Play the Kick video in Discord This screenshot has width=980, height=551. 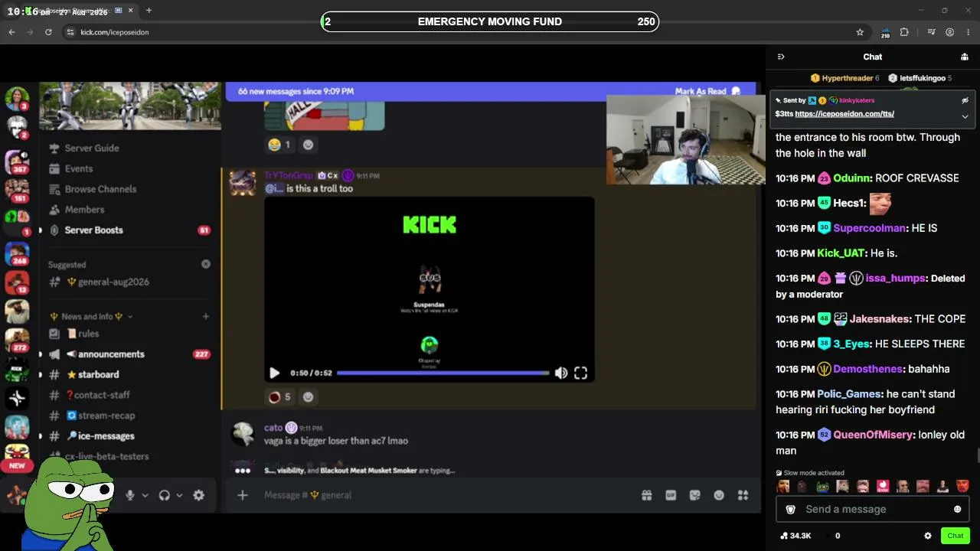(x=274, y=373)
